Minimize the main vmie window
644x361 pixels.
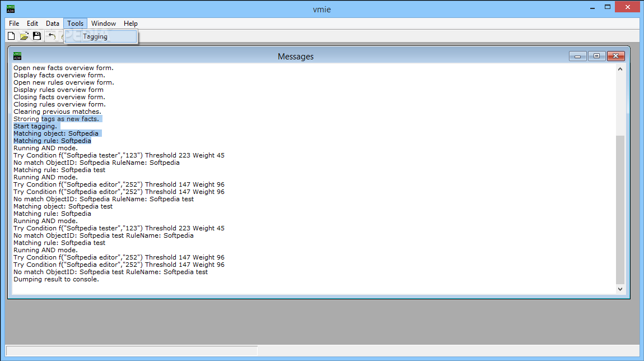(x=592, y=8)
